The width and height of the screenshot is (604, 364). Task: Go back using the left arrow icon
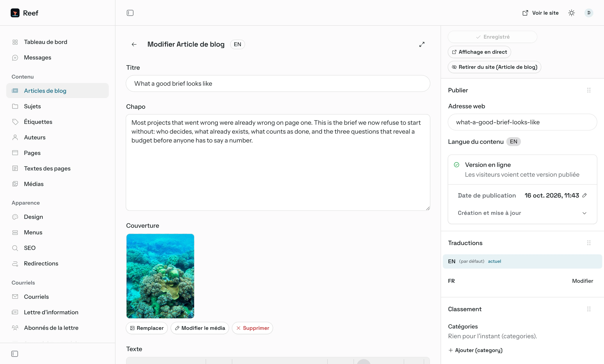coord(134,44)
